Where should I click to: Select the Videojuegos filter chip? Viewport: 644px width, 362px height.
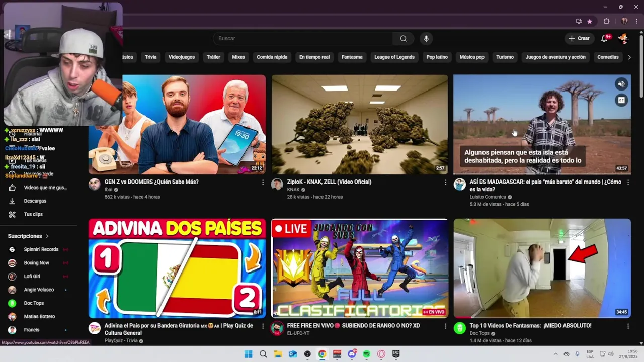(182, 57)
